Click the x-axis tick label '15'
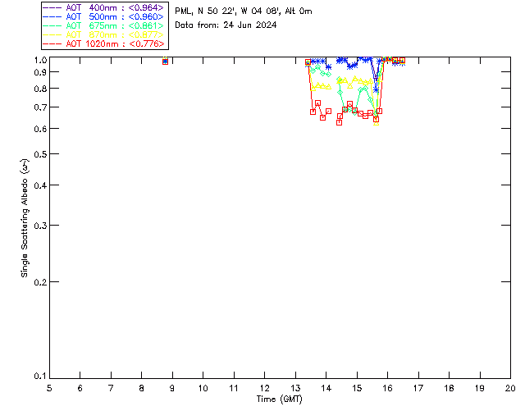Viewport: 525px width, 420px height. [x=357, y=388]
